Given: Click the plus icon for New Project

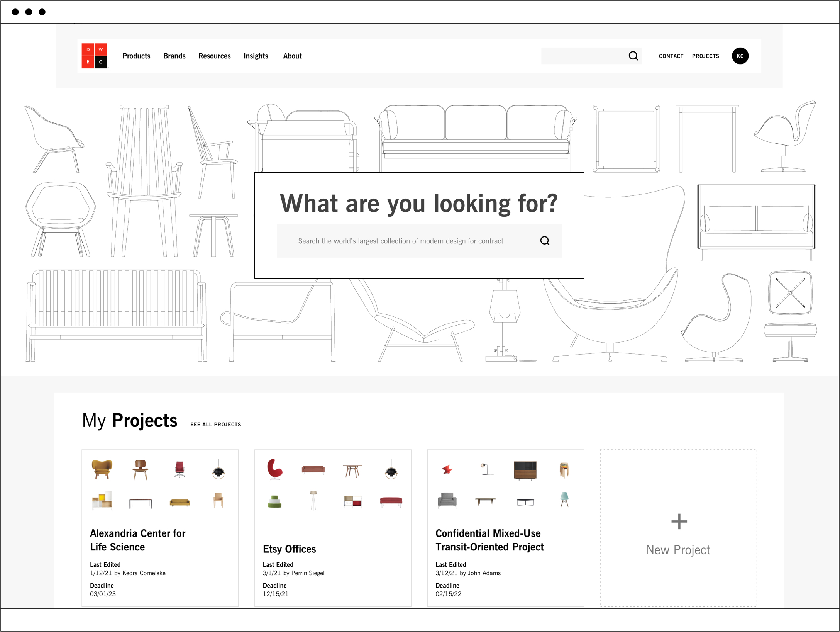Looking at the screenshot, I should pos(679,522).
